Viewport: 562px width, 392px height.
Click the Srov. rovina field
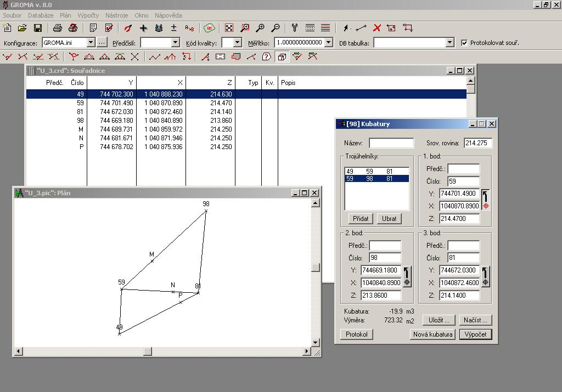point(478,143)
